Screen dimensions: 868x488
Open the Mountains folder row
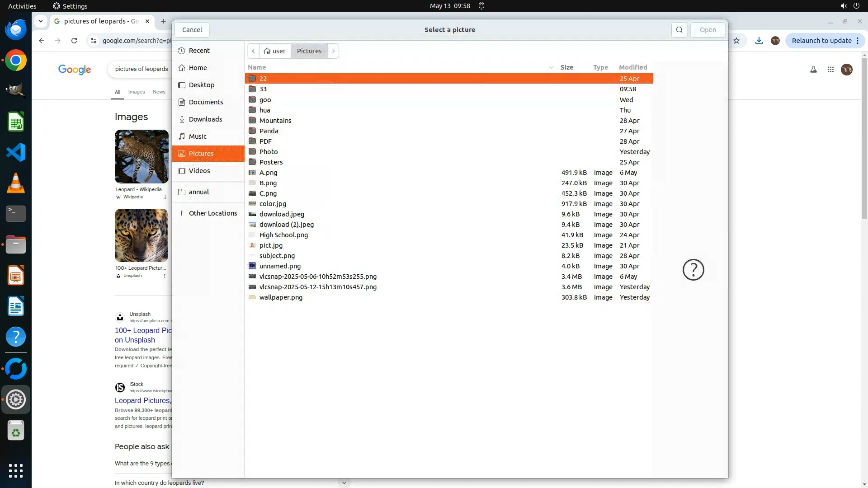point(275,121)
